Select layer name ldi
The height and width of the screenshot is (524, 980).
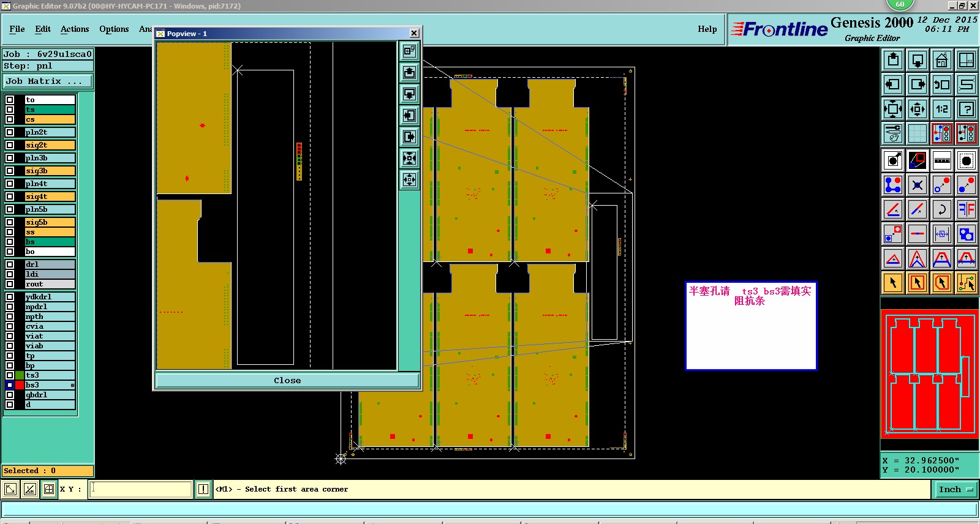(x=50, y=274)
